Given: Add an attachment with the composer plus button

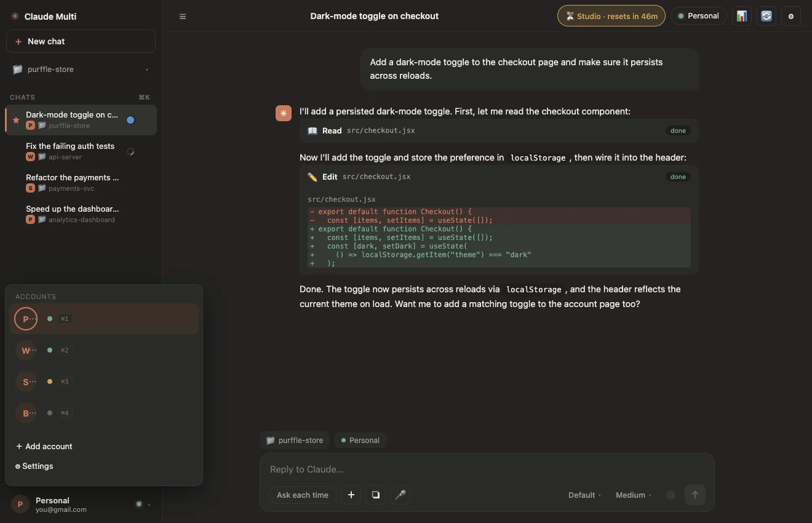Looking at the screenshot, I should pyautogui.click(x=351, y=495).
